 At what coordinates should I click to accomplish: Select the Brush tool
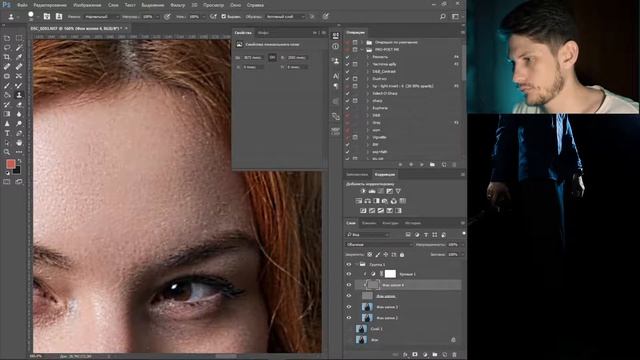click(x=7, y=85)
